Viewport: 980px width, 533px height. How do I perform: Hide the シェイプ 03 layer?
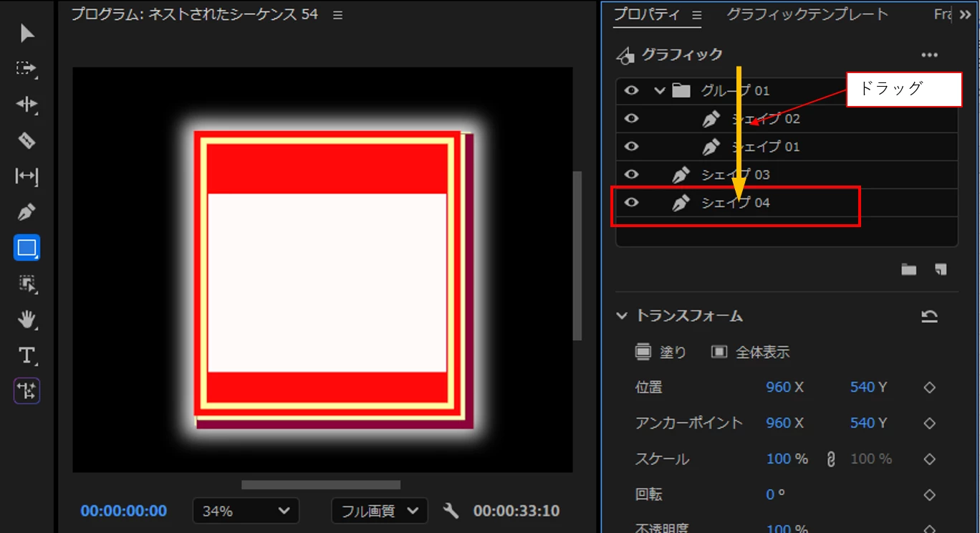pyautogui.click(x=631, y=174)
